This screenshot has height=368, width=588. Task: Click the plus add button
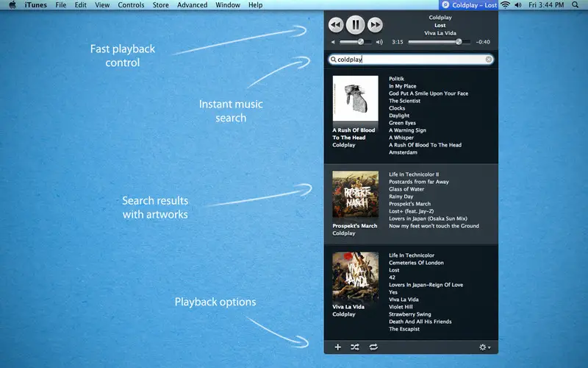[337, 347]
